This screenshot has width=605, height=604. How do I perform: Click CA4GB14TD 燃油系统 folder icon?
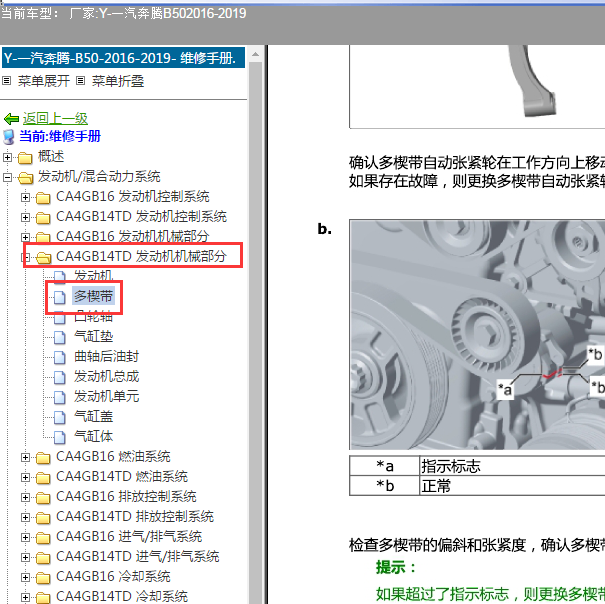point(43,478)
